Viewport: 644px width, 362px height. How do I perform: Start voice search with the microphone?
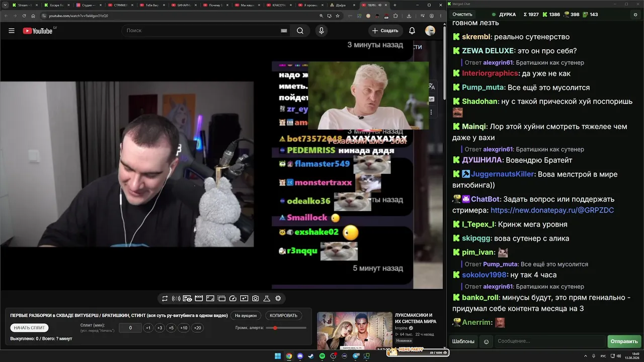click(x=321, y=31)
